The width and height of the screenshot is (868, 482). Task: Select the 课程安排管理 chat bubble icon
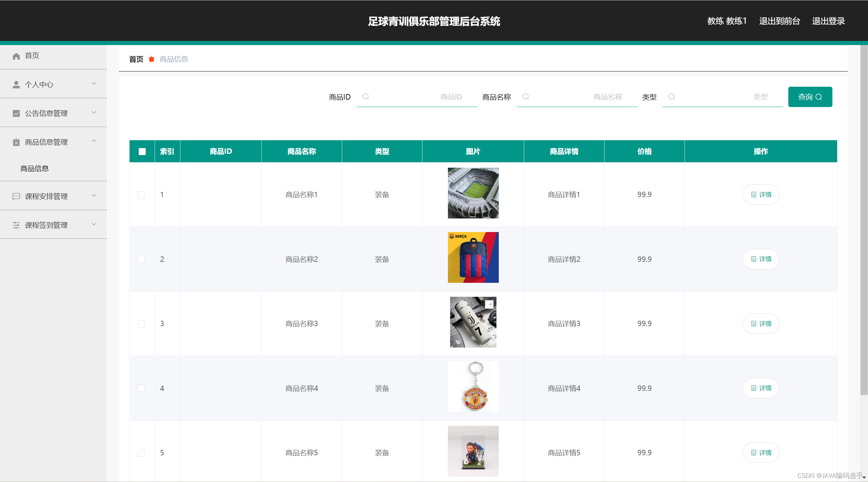coord(16,196)
